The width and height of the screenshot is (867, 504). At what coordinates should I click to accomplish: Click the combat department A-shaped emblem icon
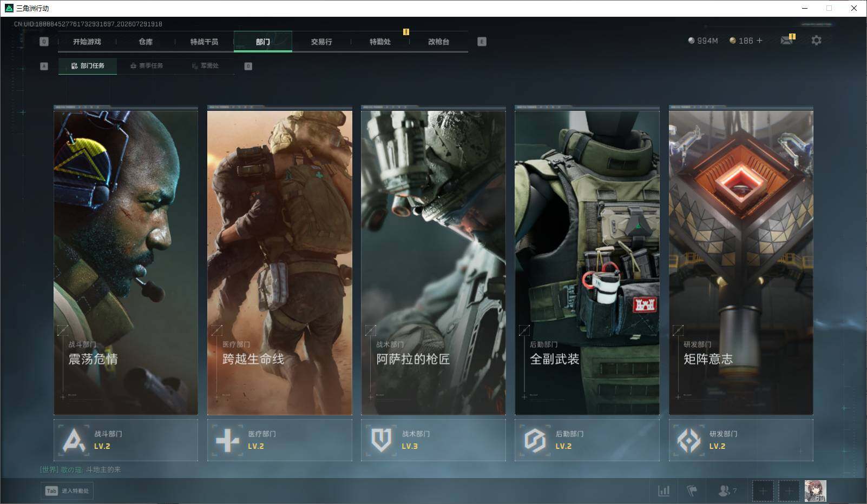coord(74,440)
